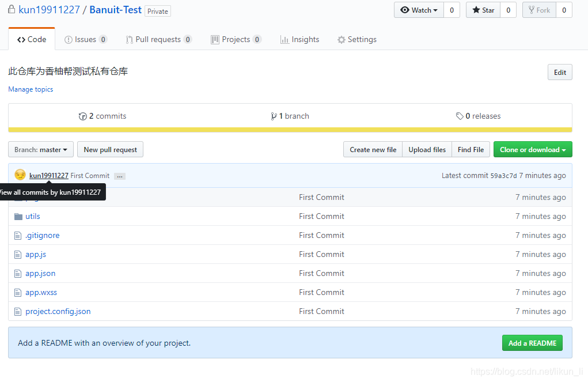Click the file icon beside app.json
588x382 pixels.
(18, 274)
